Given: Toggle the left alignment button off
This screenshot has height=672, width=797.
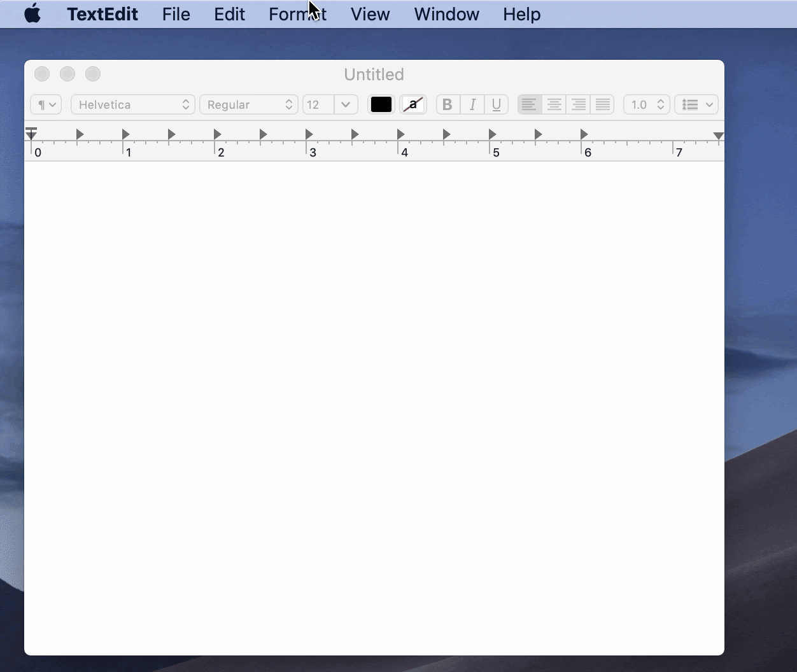Looking at the screenshot, I should click(529, 104).
